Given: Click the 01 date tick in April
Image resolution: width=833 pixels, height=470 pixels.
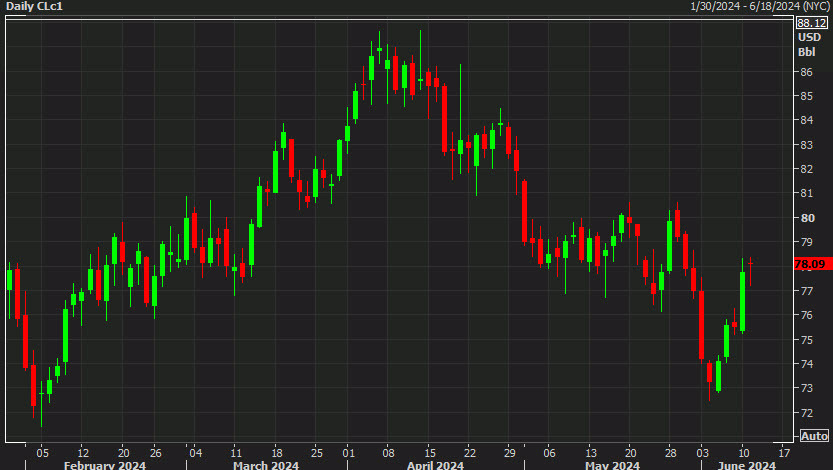Looking at the screenshot, I should pos(348,453).
